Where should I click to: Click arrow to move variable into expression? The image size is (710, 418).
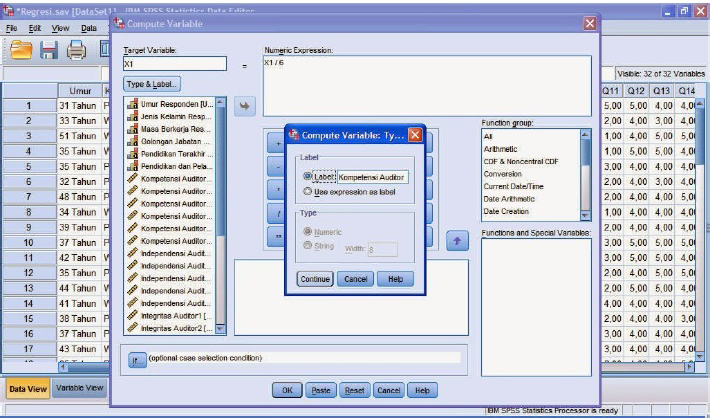pyautogui.click(x=245, y=106)
